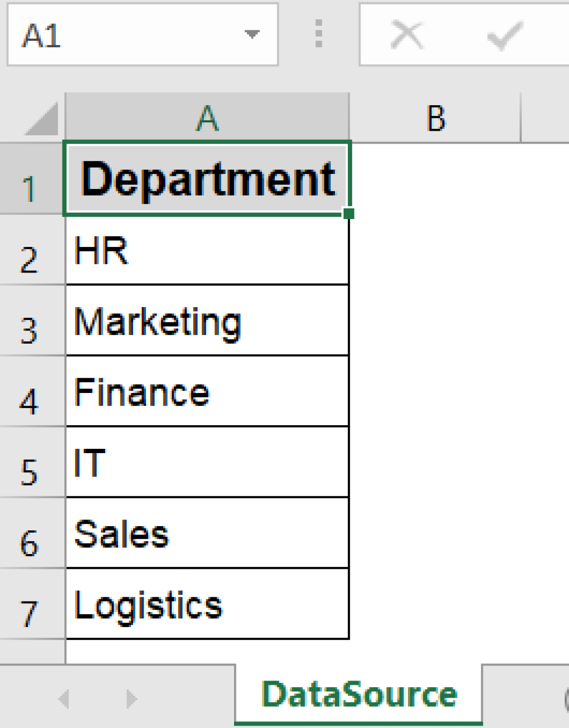Select the cell containing HR
The width and height of the screenshot is (569, 728).
207,249
